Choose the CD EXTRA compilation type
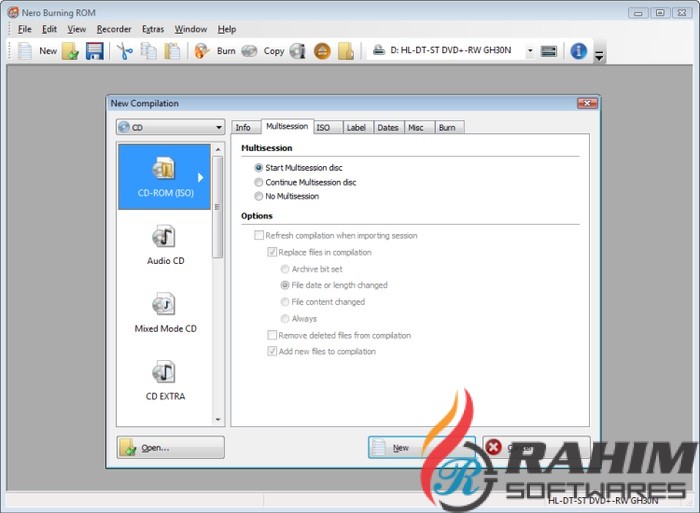 (165, 381)
